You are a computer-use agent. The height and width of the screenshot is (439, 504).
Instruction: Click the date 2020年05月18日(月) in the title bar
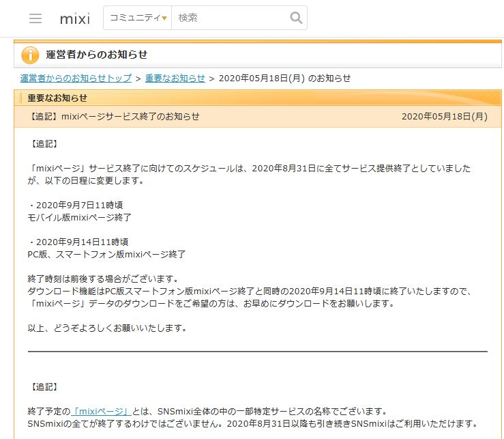(x=445, y=116)
